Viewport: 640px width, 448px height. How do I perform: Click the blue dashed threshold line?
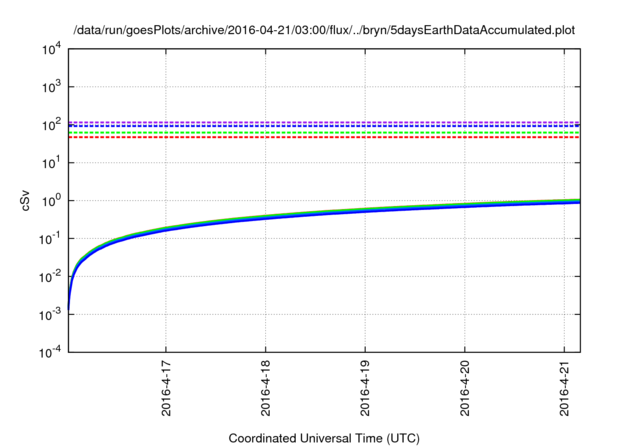click(x=324, y=126)
